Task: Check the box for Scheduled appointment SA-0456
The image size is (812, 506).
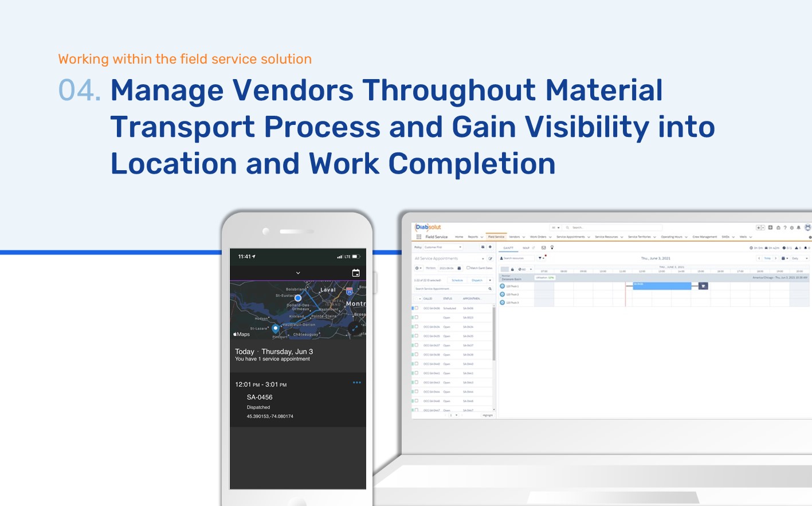Action: (x=417, y=308)
